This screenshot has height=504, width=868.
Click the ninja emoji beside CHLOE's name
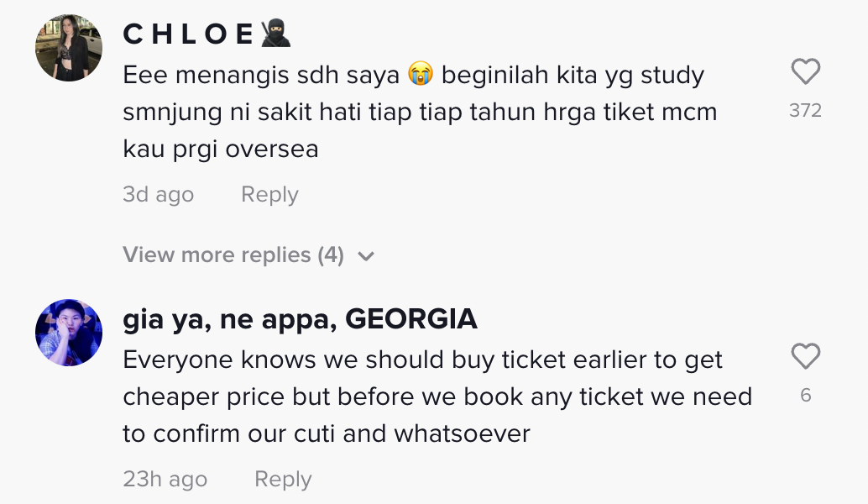click(275, 34)
